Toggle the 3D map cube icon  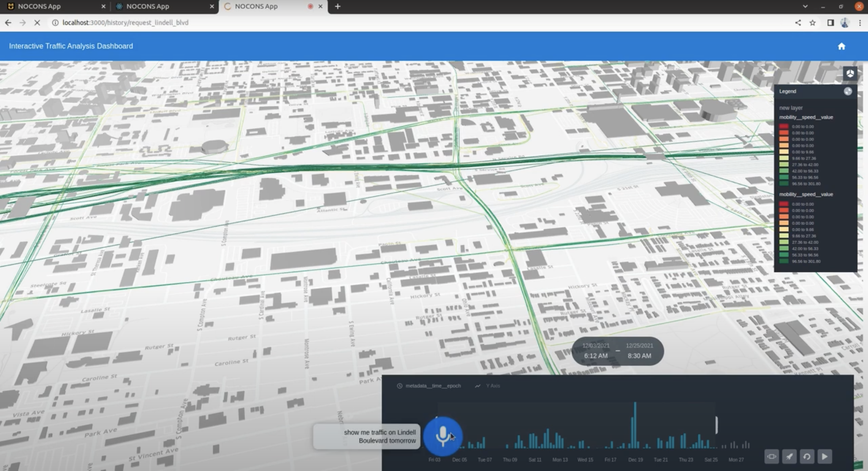(x=850, y=73)
